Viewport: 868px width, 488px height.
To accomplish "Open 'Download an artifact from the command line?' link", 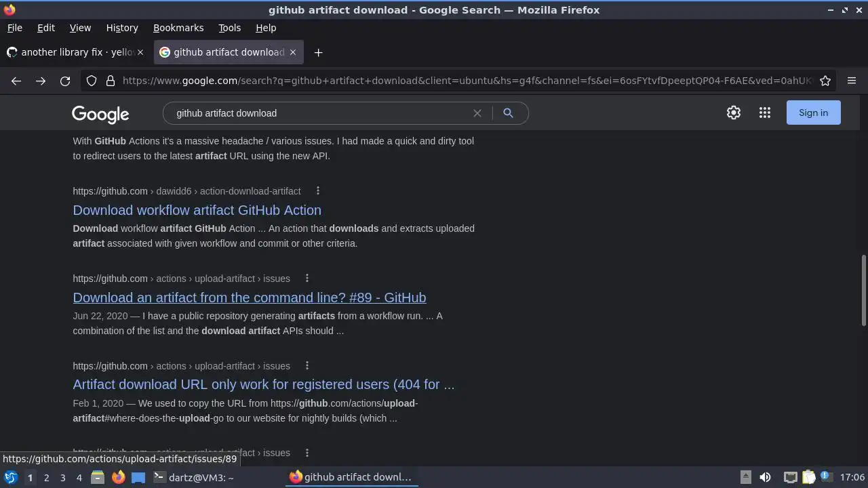I will pos(250,298).
